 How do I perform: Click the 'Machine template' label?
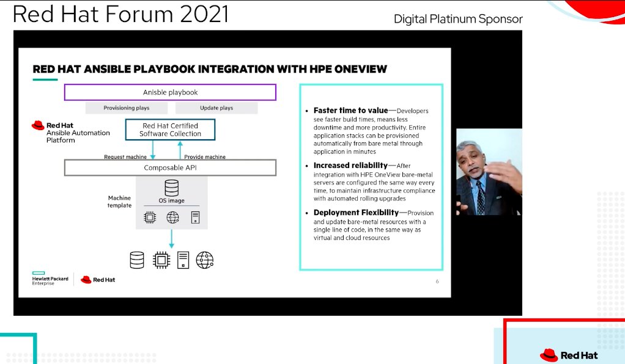point(120,202)
